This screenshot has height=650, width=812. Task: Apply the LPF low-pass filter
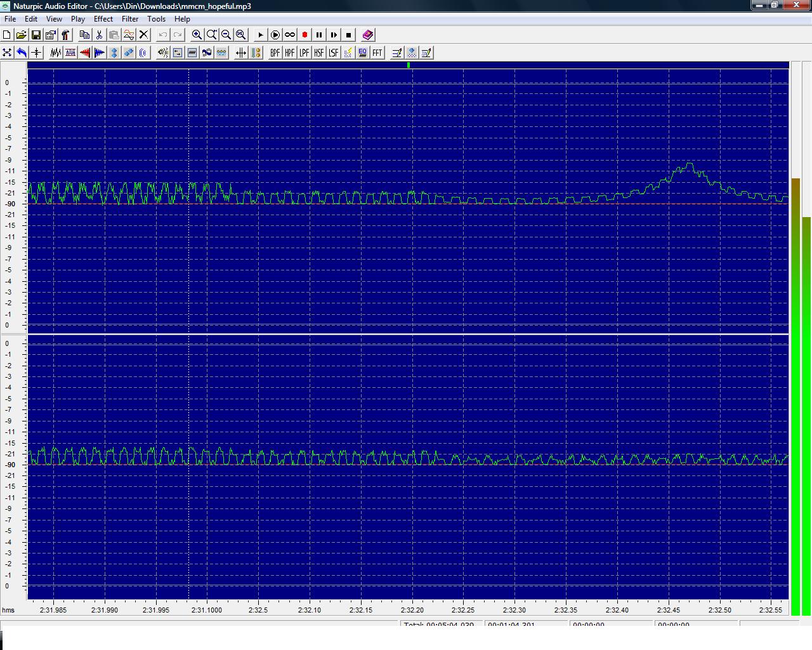pyautogui.click(x=304, y=53)
